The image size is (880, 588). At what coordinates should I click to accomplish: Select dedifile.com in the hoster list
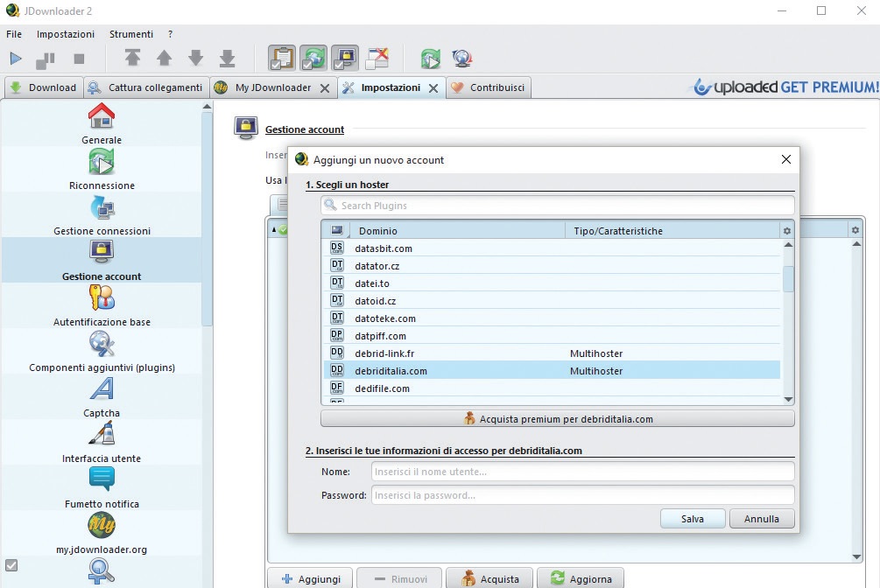coord(552,388)
